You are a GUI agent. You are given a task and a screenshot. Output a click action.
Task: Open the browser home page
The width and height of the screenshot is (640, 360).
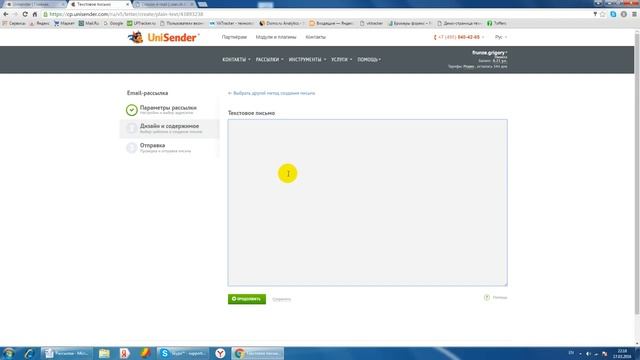click(35, 14)
